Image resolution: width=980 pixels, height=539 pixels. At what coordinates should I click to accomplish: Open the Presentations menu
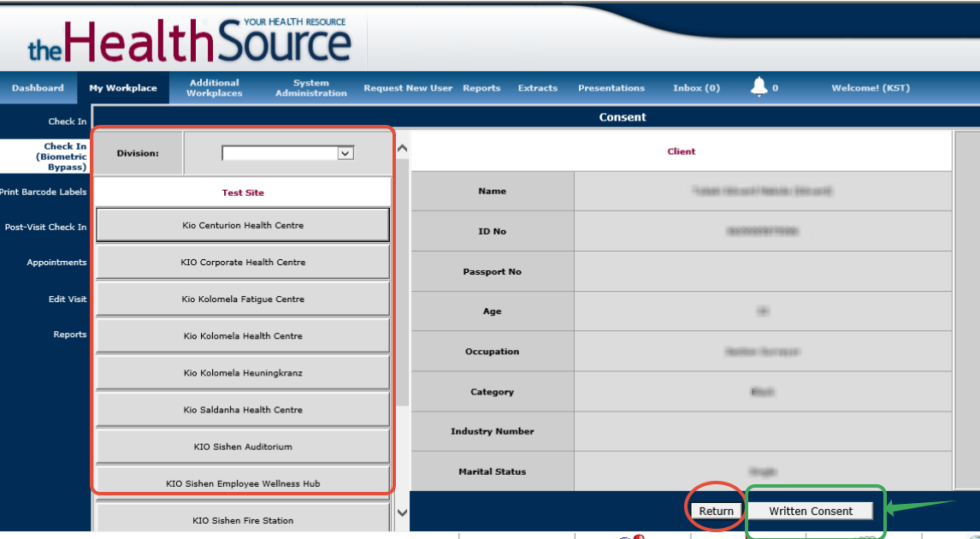coord(611,88)
